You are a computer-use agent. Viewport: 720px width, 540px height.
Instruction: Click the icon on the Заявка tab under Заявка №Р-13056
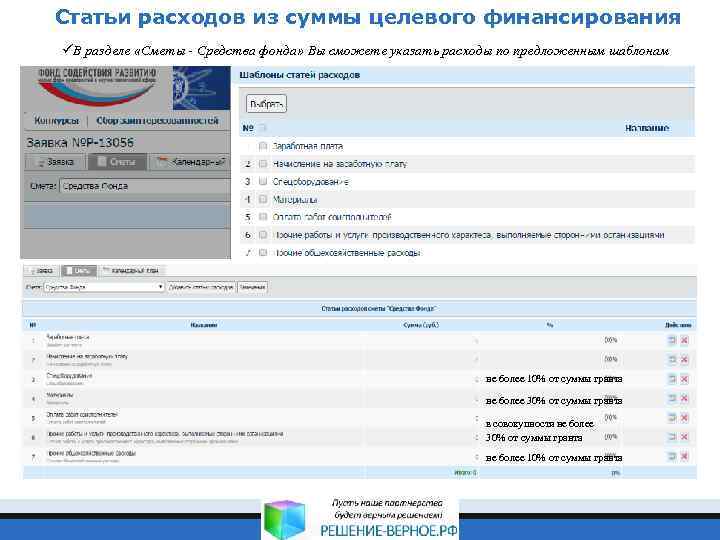click(41, 163)
